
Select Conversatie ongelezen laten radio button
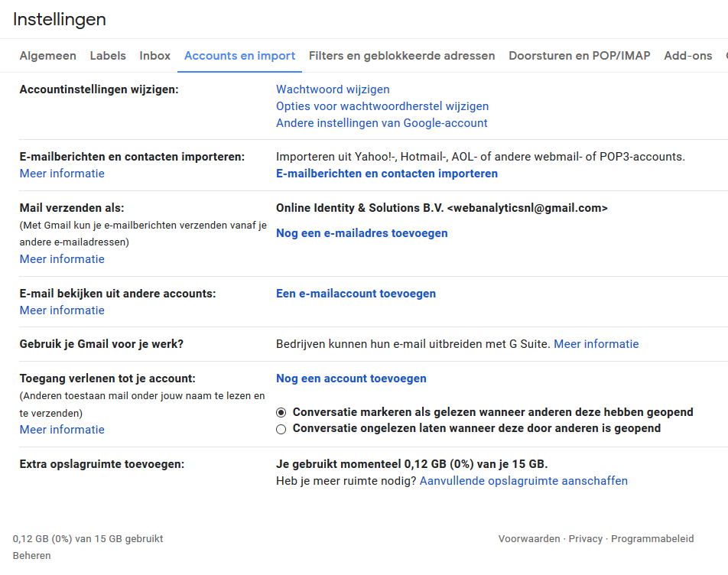coord(281,429)
